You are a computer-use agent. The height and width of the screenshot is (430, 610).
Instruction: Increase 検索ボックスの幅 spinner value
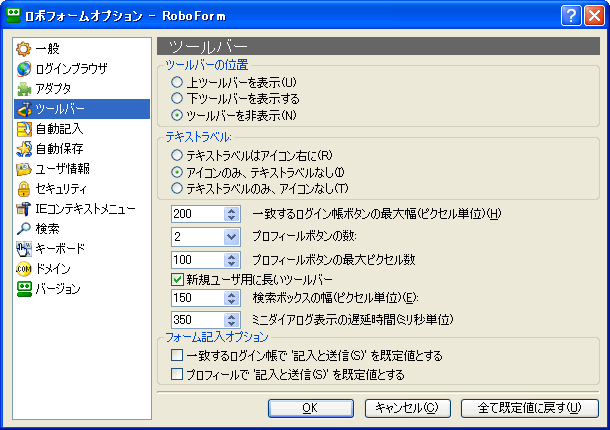click(231, 295)
